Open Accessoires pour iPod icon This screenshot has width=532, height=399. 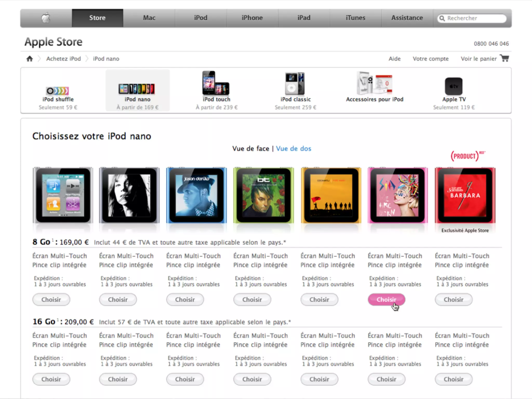point(374,83)
